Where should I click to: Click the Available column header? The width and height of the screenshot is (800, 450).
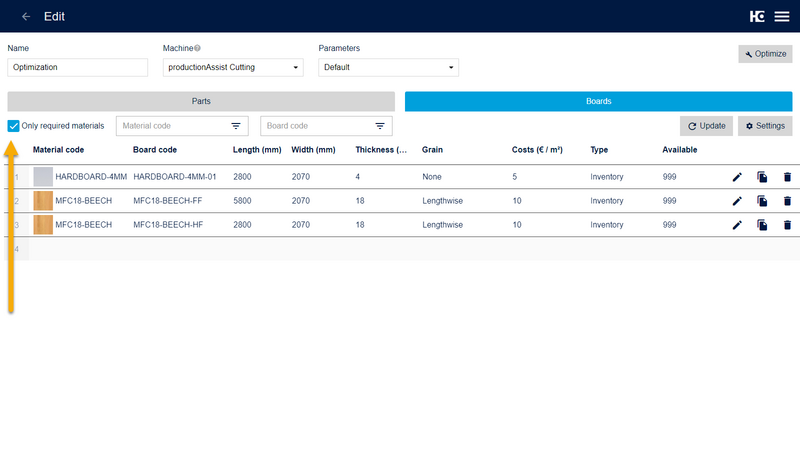point(680,150)
